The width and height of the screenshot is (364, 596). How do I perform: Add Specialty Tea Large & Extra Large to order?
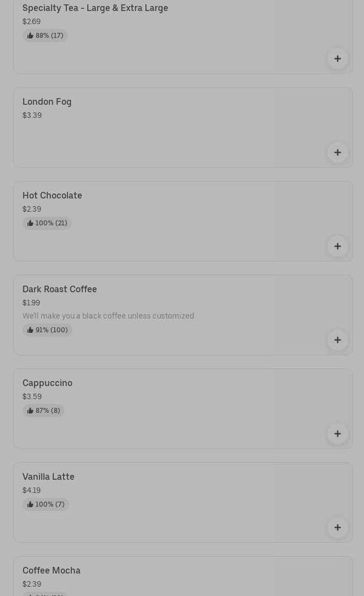337,59
